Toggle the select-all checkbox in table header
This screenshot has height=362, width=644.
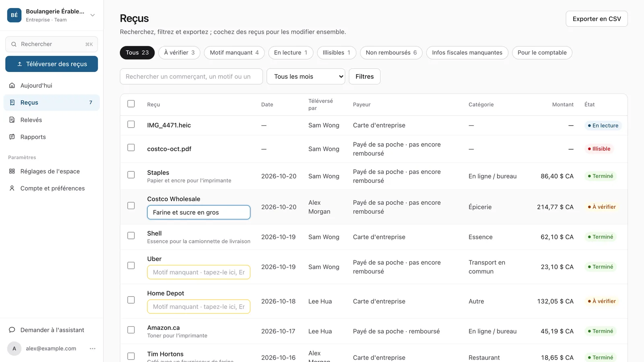coord(131,104)
